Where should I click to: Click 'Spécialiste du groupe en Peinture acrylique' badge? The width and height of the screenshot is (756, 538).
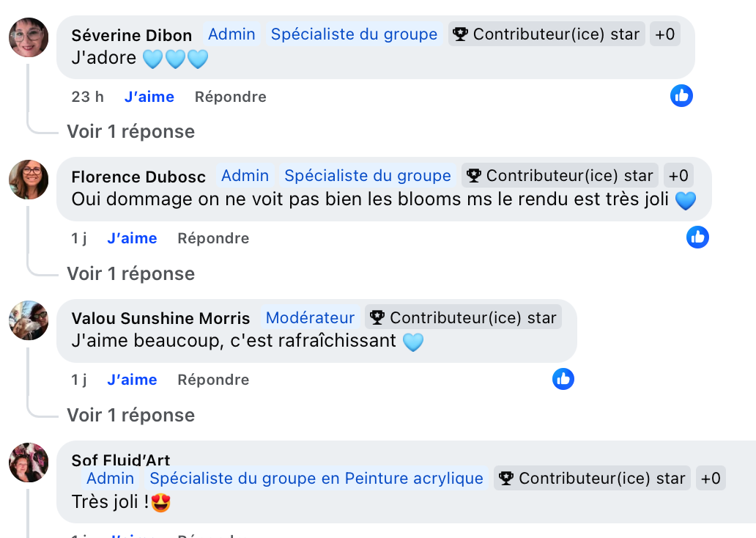(316, 479)
